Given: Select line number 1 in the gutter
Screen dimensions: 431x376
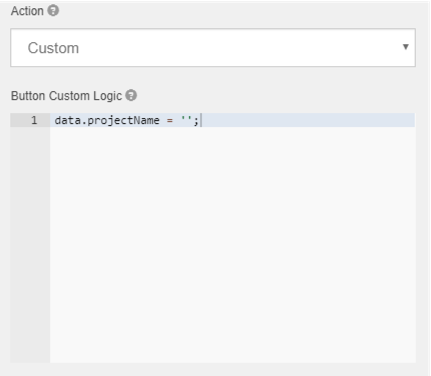Looking at the screenshot, I should point(34,120).
